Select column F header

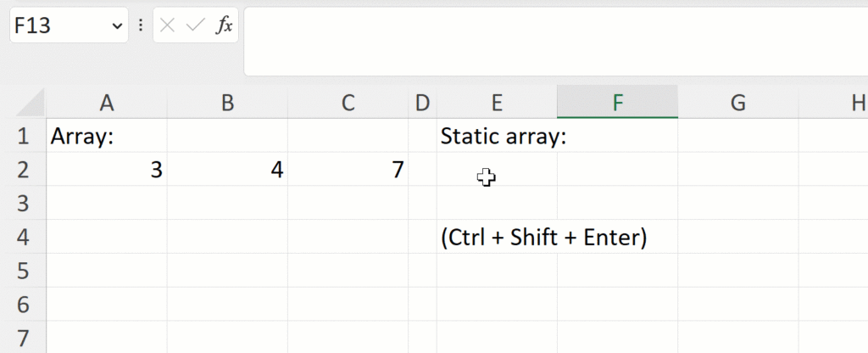point(617,104)
